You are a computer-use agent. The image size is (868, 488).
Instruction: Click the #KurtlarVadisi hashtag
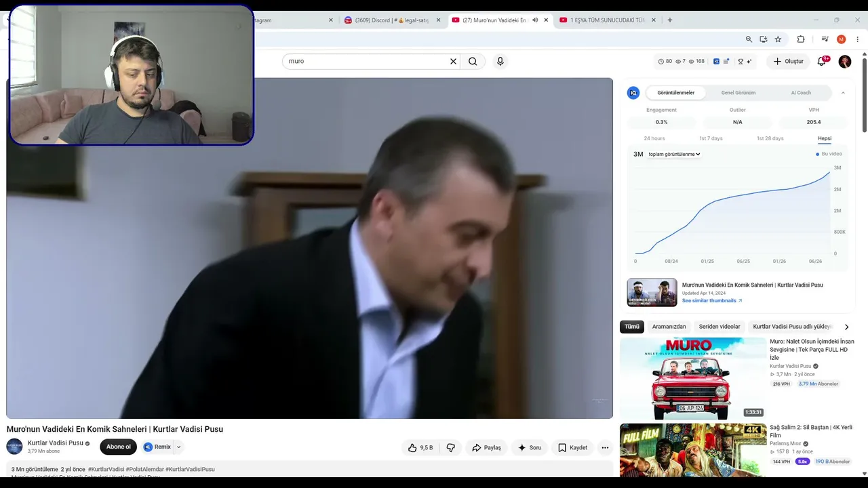(106, 469)
